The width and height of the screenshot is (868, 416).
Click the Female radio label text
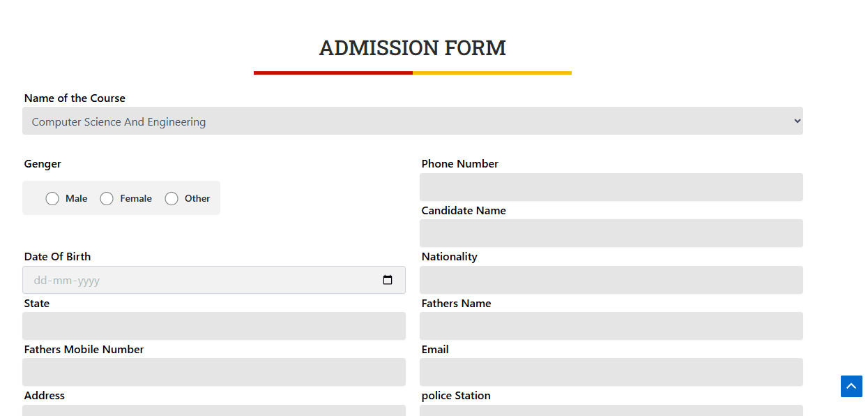point(136,199)
